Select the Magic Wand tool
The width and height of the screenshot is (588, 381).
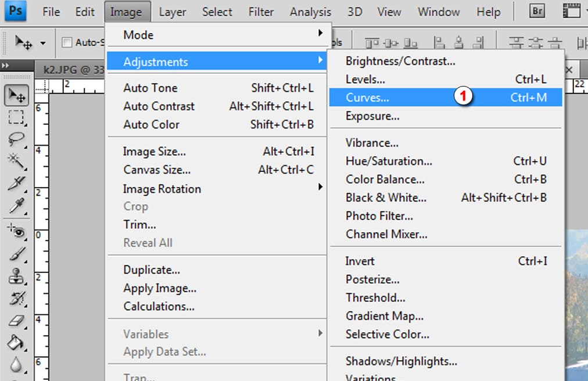pyautogui.click(x=16, y=161)
